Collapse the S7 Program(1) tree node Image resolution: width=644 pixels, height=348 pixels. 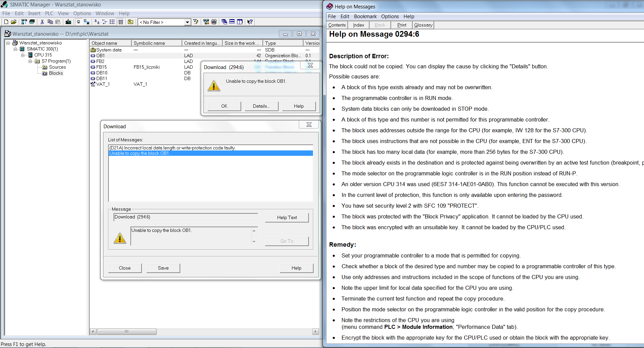(30, 61)
